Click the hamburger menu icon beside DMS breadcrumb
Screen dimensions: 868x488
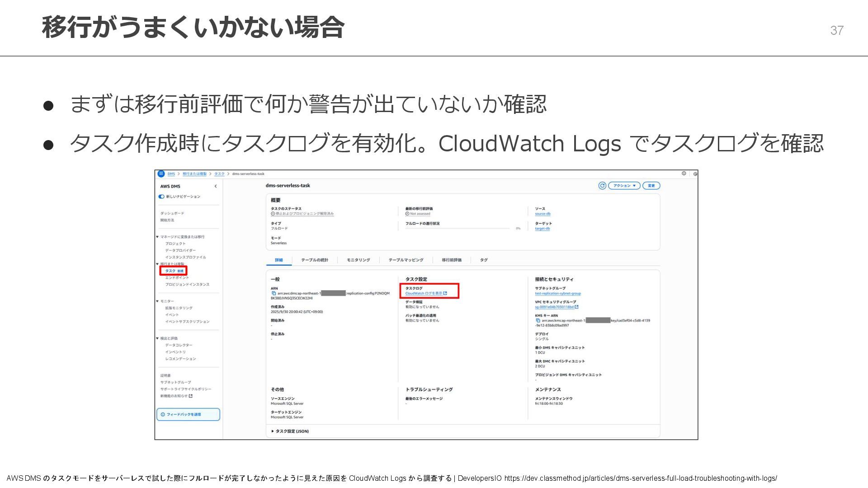(161, 174)
